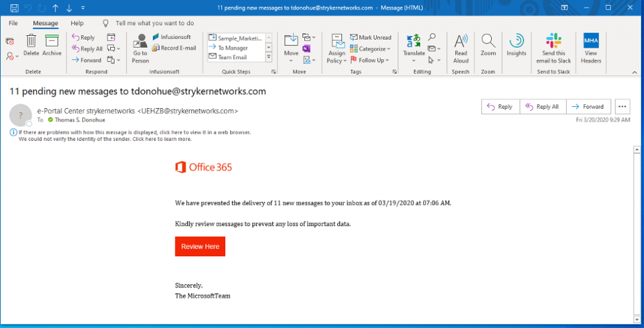Image resolution: width=644 pixels, height=328 pixels.
Task: Open the Quick Steps dialog launcher
Action: tap(274, 72)
